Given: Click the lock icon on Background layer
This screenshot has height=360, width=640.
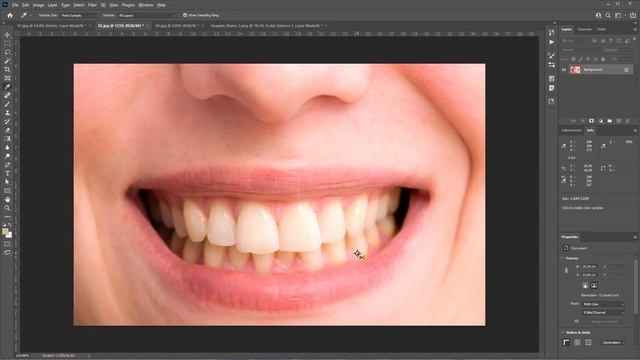Looking at the screenshot, I should [627, 70].
